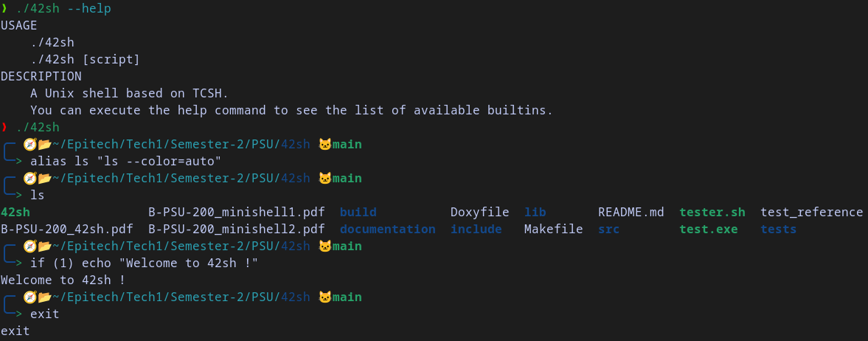This screenshot has width=868, height=341.
Task: Click the "B-PSU-200_42sh.pdf" file name
Action: [67, 229]
